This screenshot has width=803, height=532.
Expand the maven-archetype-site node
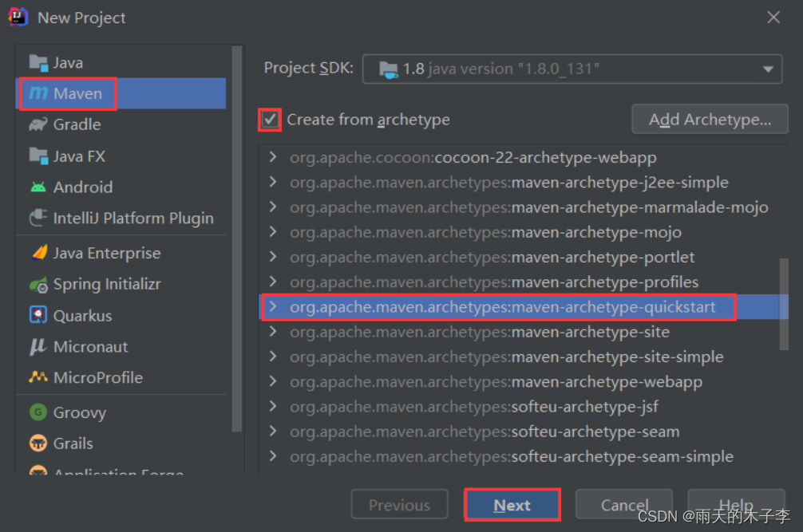273,332
